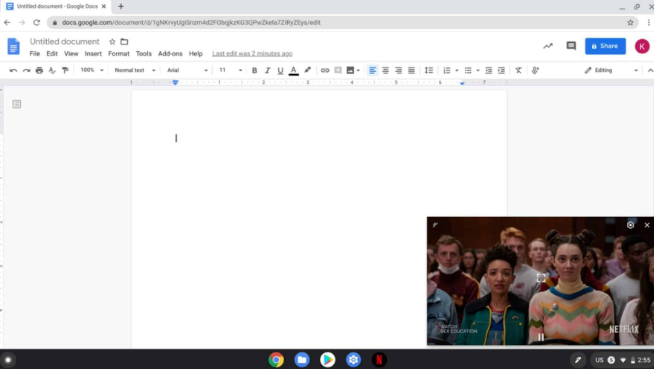Screen dimensions: 654x369
Task: Toggle italic formatting
Action: (267, 70)
